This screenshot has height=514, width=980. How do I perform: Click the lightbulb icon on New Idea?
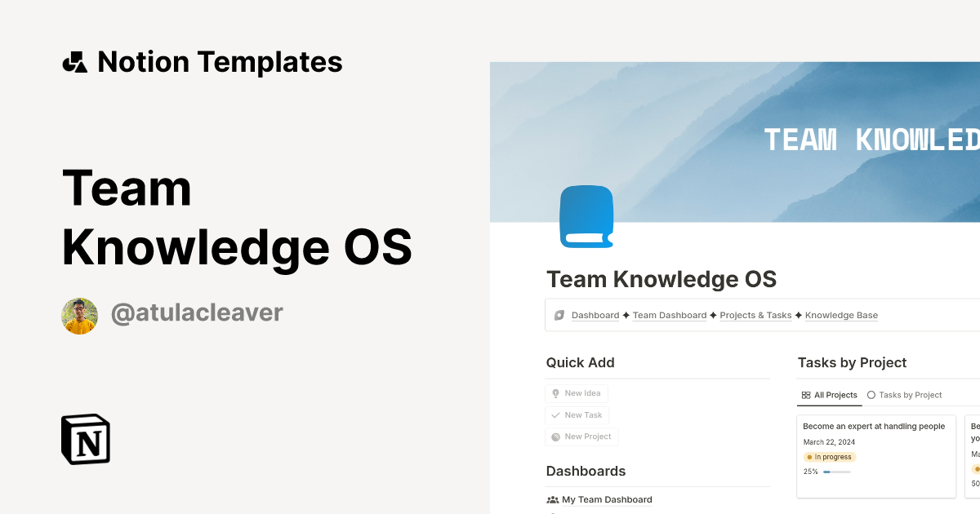click(555, 392)
